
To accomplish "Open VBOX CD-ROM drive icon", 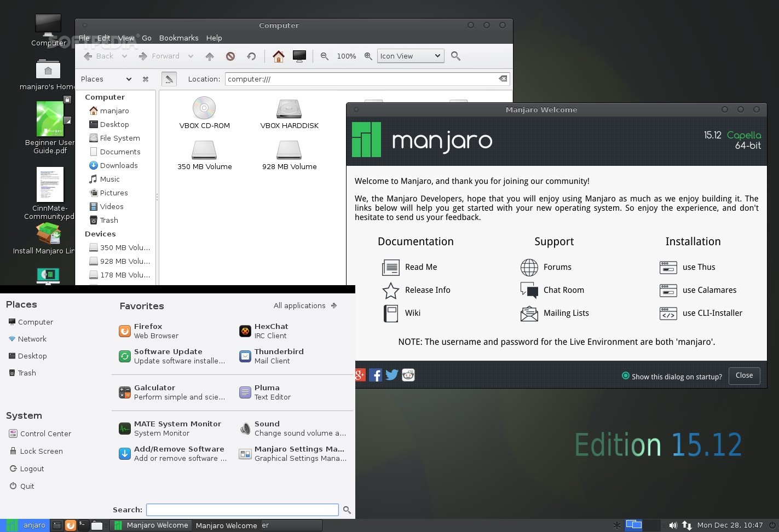I will [x=204, y=113].
